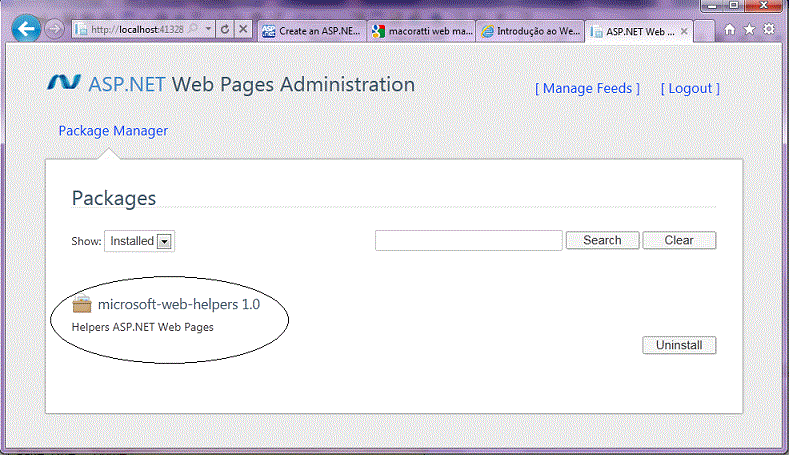The height and width of the screenshot is (455, 789).
Task: Expand the Show Installed dropdown
Action: (x=139, y=241)
